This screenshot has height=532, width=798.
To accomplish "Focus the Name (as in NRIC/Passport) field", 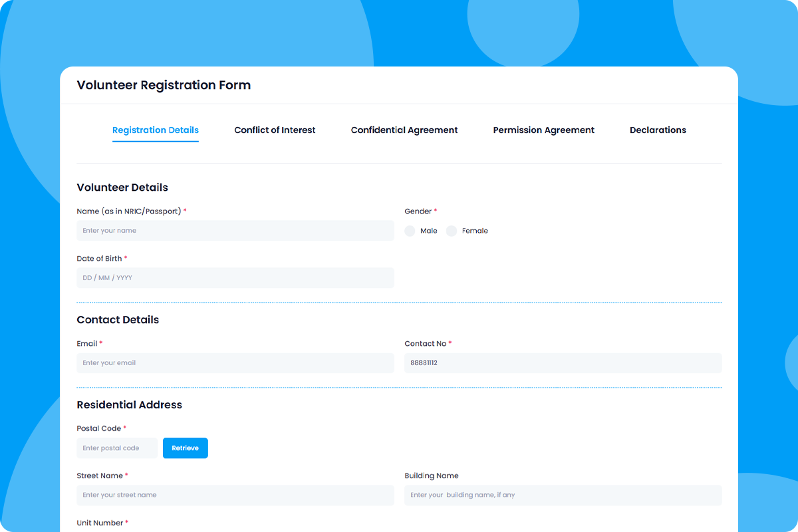I will [235, 231].
